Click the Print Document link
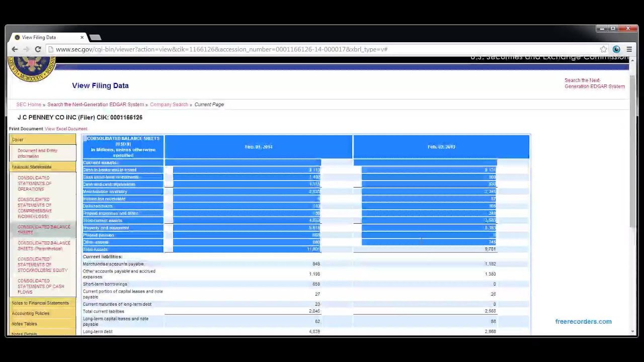Image resolution: width=644 pixels, height=362 pixels. click(26, 129)
